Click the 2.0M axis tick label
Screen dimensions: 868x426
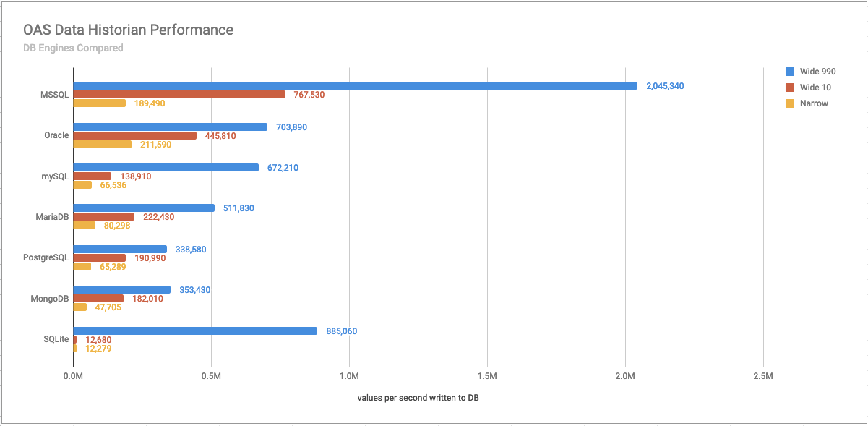pos(625,377)
